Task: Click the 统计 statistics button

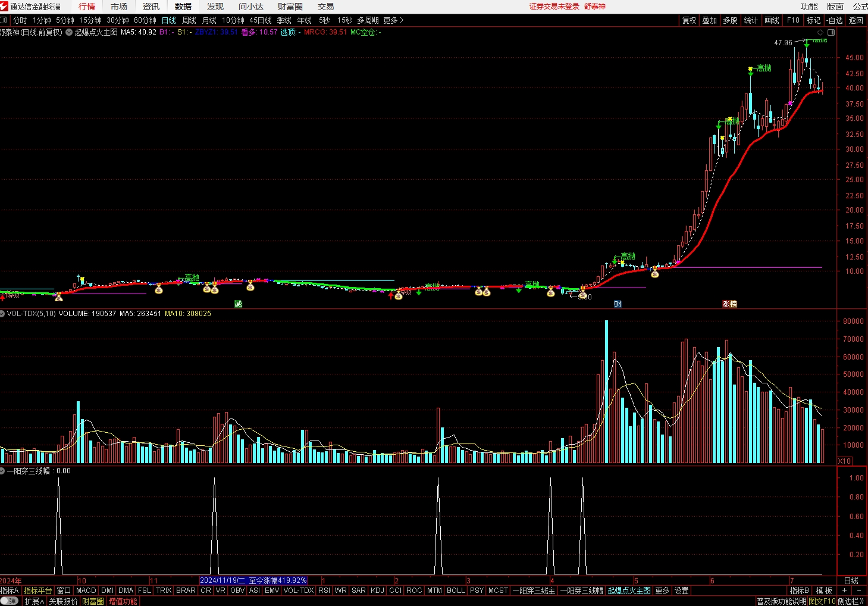Action: 751,20
